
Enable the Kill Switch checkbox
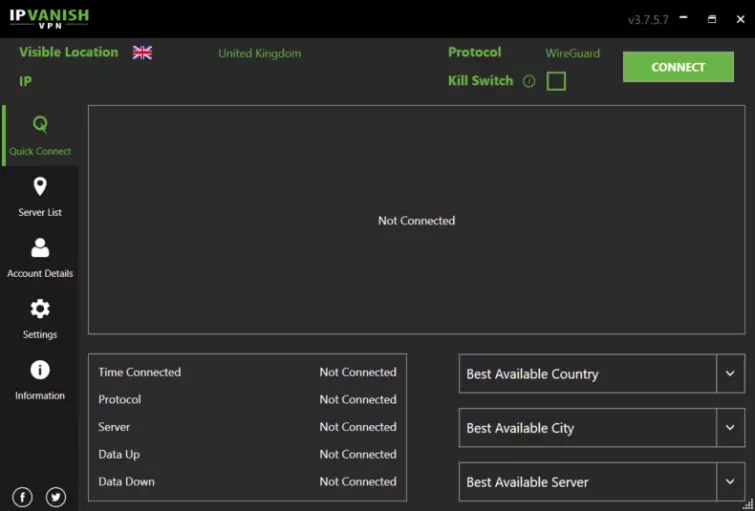click(556, 81)
